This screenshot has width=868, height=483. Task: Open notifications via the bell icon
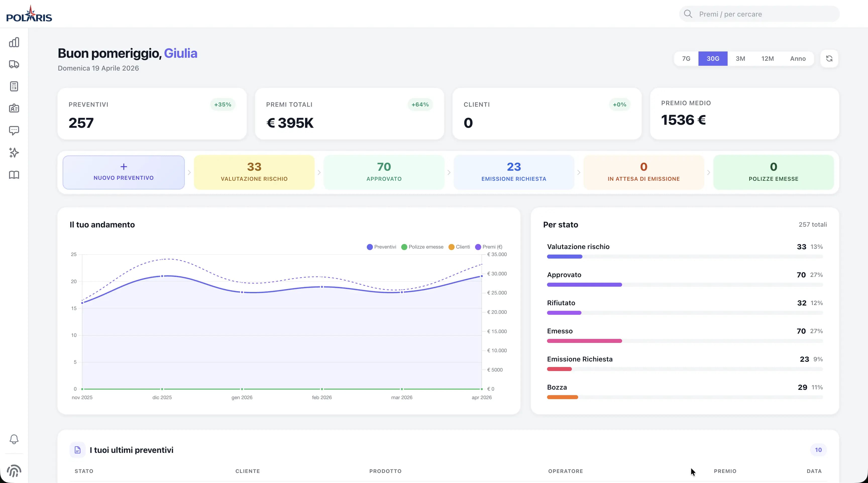point(14,439)
